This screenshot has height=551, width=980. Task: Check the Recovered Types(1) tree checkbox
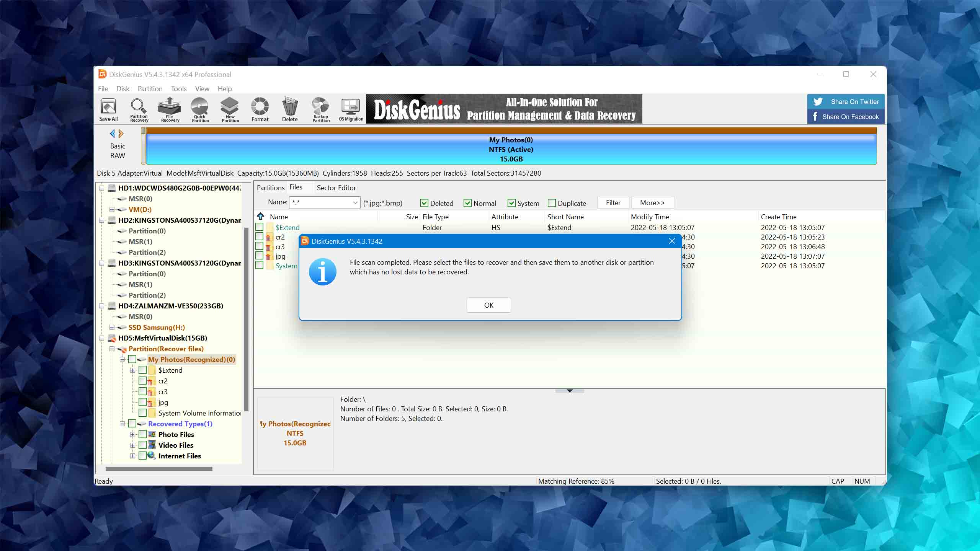[x=132, y=424]
